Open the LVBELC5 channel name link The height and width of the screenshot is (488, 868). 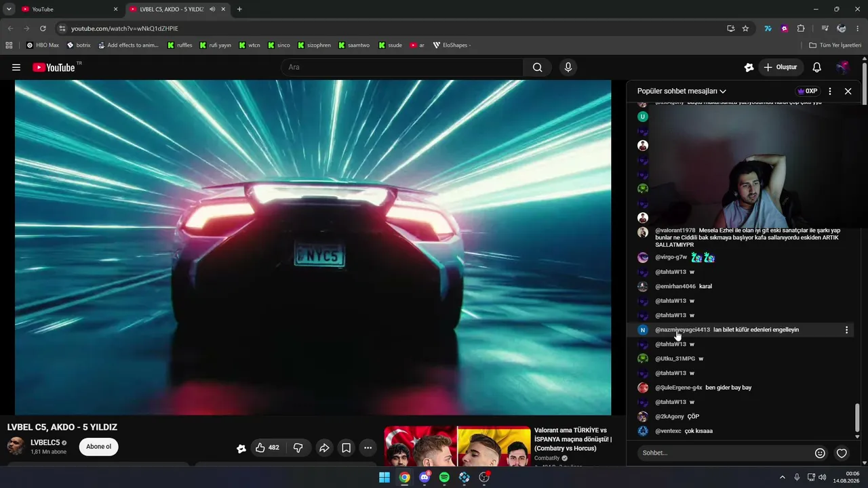[45, 443]
